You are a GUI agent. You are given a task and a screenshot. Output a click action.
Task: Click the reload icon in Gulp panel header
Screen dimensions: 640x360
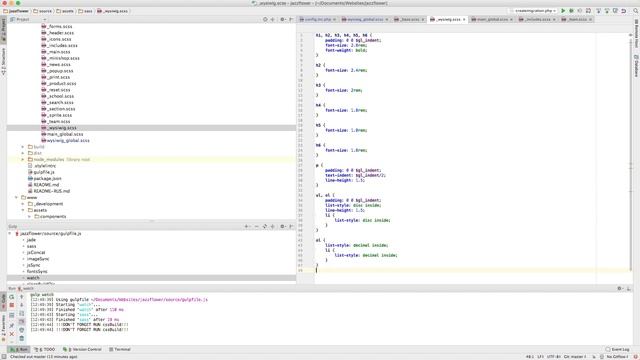(264, 226)
